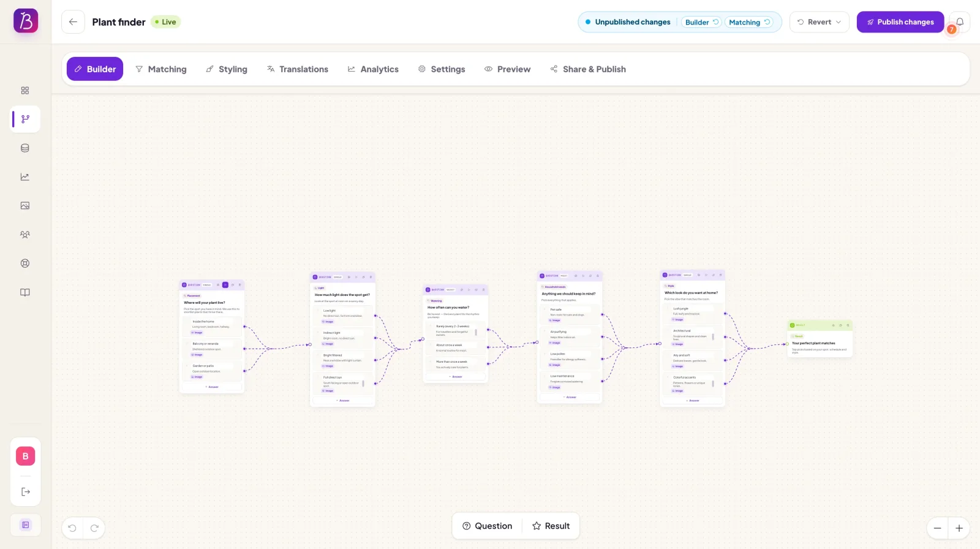Viewport: 980px width, 549px height.
Task: Click the pink B workspace avatar
Action: (x=25, y=456)
